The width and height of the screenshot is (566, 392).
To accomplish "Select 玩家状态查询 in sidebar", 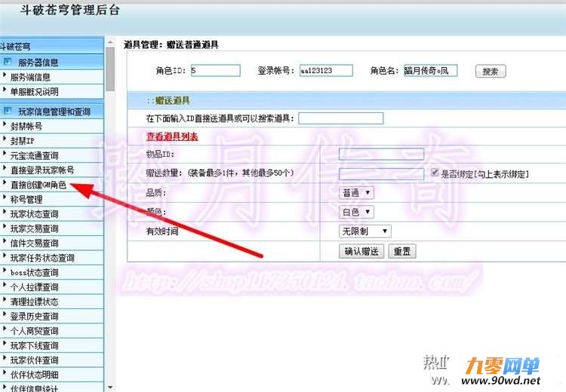I will [x=34, y=214].
